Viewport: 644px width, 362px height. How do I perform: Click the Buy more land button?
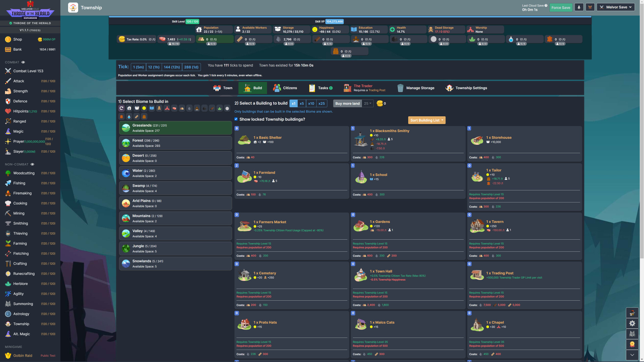tap(347, 104)
